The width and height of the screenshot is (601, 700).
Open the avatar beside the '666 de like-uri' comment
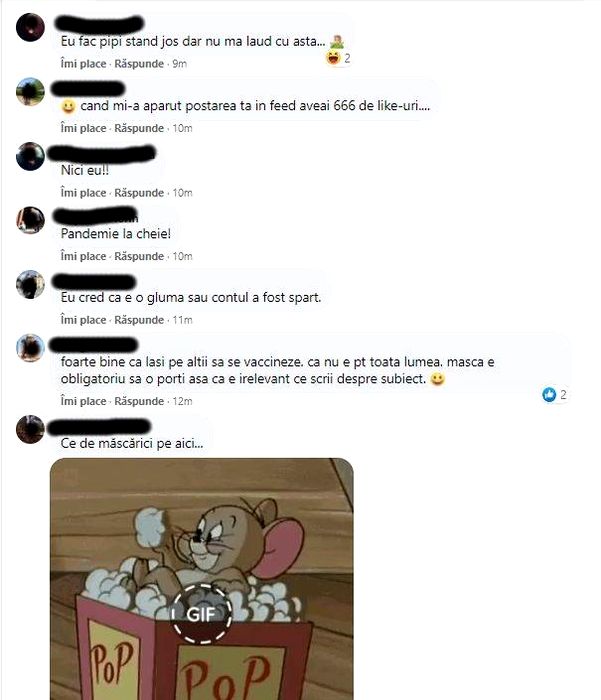click(30, 92)
